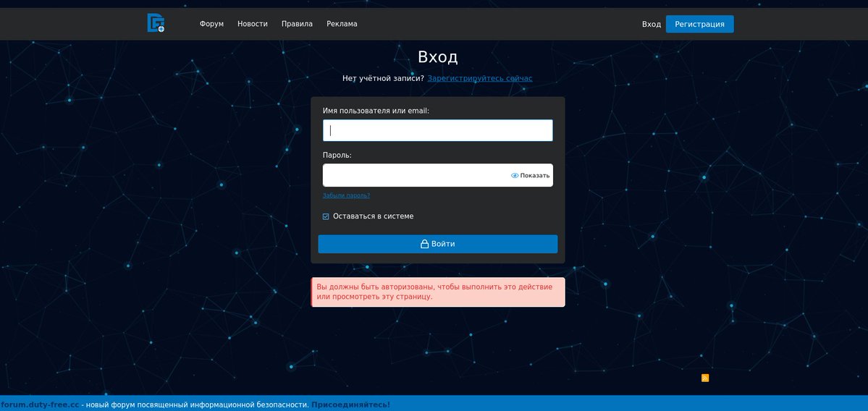
Task: Focus the username or email field
Action: [437, 130]
